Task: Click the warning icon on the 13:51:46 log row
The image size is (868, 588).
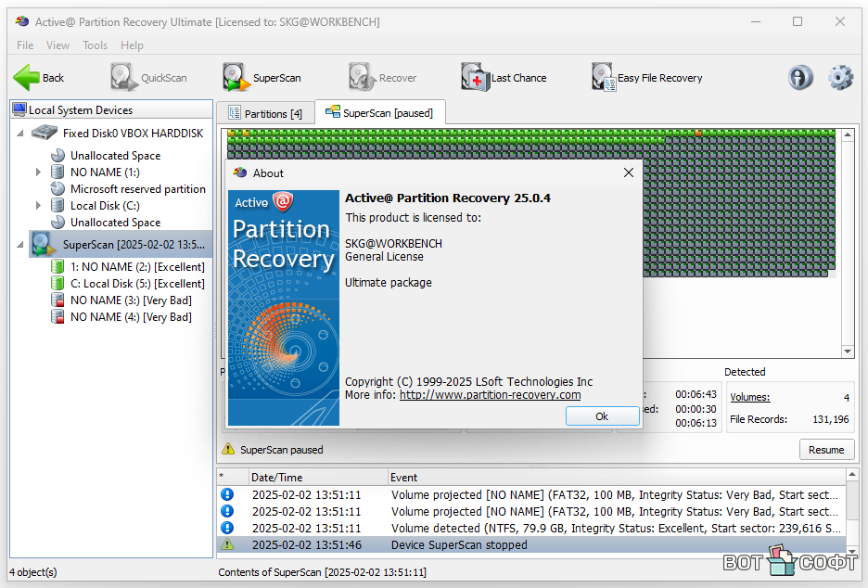Action: click(x=227, y=544)
